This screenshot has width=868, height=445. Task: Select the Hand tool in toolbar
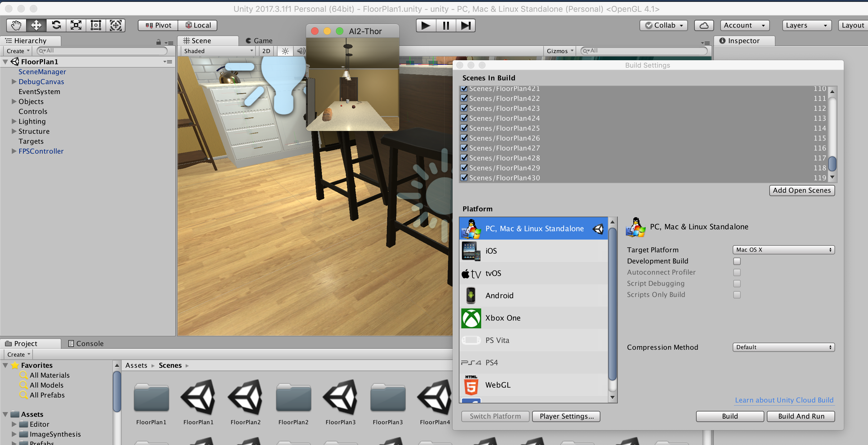16,25
